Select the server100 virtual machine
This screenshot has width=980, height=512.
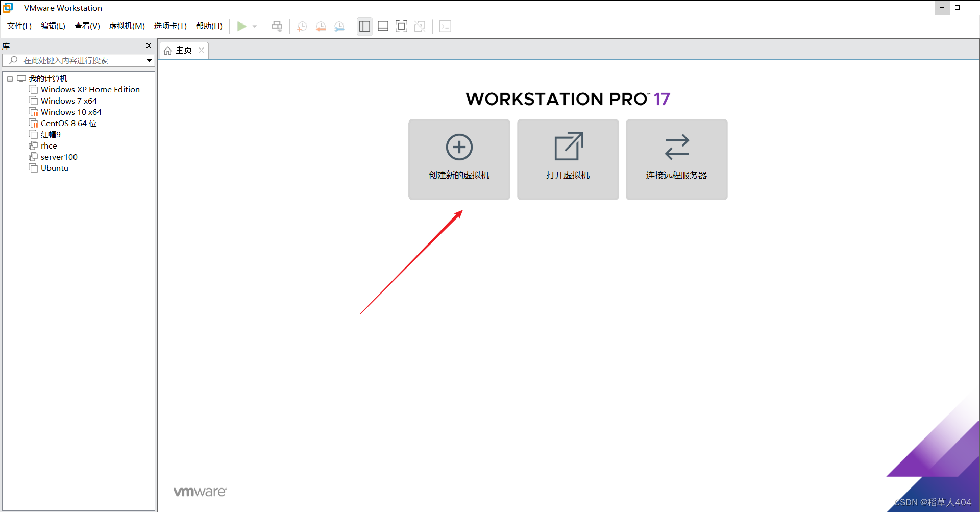[59, 157]
